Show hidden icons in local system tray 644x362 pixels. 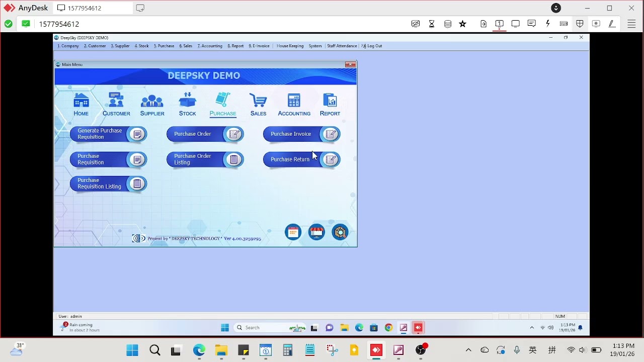click(468, 350)
